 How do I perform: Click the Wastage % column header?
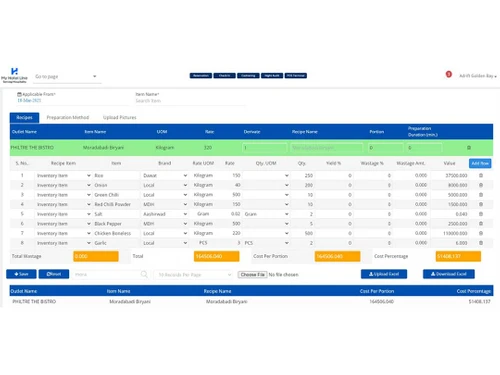coord(372,163)
